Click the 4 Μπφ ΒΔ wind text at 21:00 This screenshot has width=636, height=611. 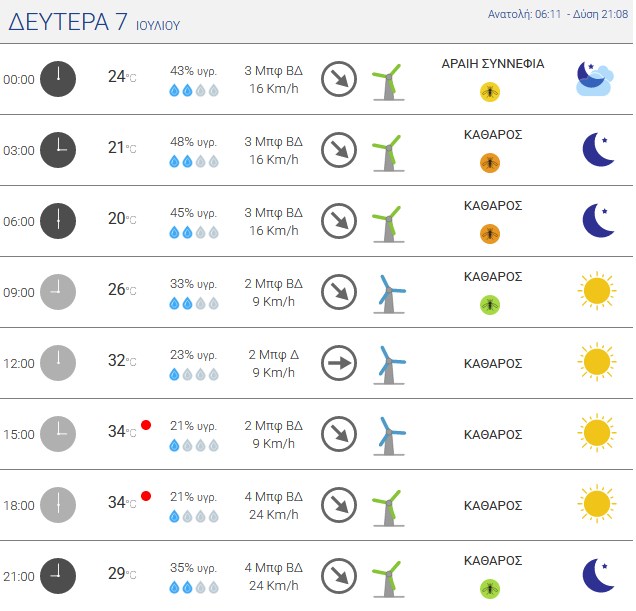click(274, 568)
